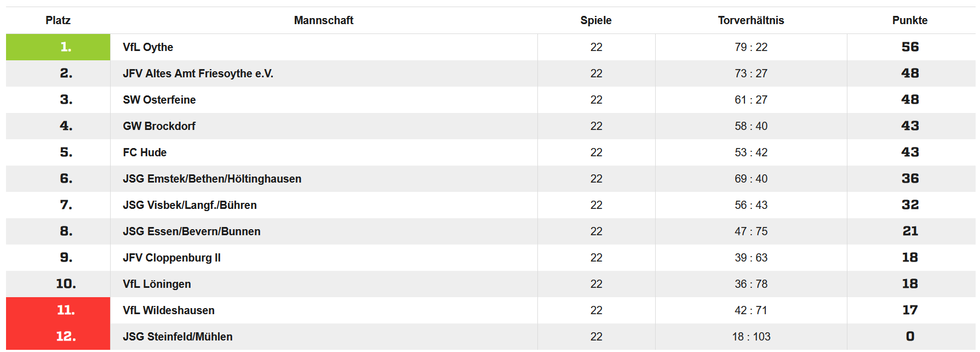980x352 pixels.
Task: Open JFV Cloppenburg II team
Action: point(171,258)
